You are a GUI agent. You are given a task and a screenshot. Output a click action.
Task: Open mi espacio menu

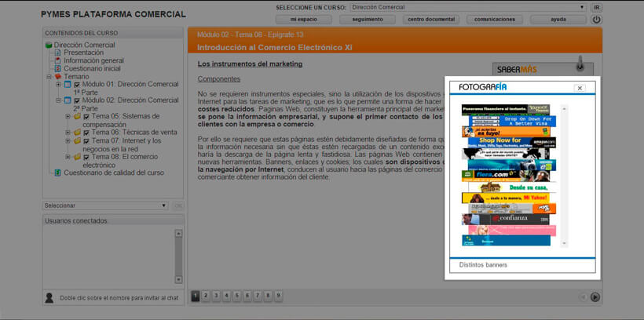point(303,20)
